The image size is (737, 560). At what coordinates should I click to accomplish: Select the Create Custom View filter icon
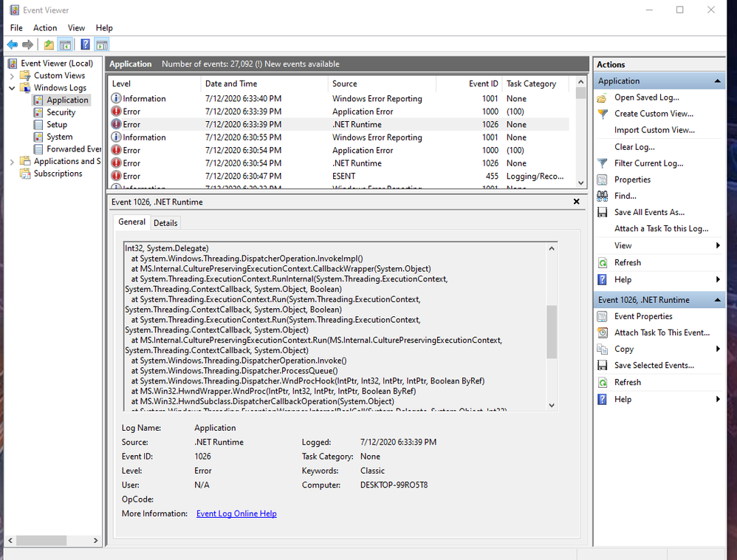coord(603,114)
